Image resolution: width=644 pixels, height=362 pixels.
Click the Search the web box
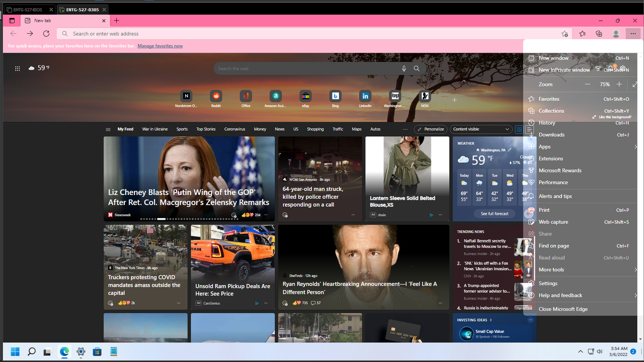pos(307,68)
